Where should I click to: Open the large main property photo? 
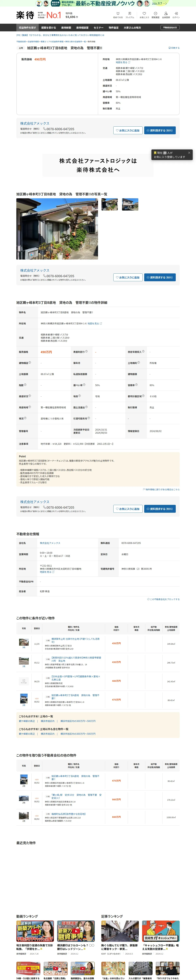[x=57, y=229]
